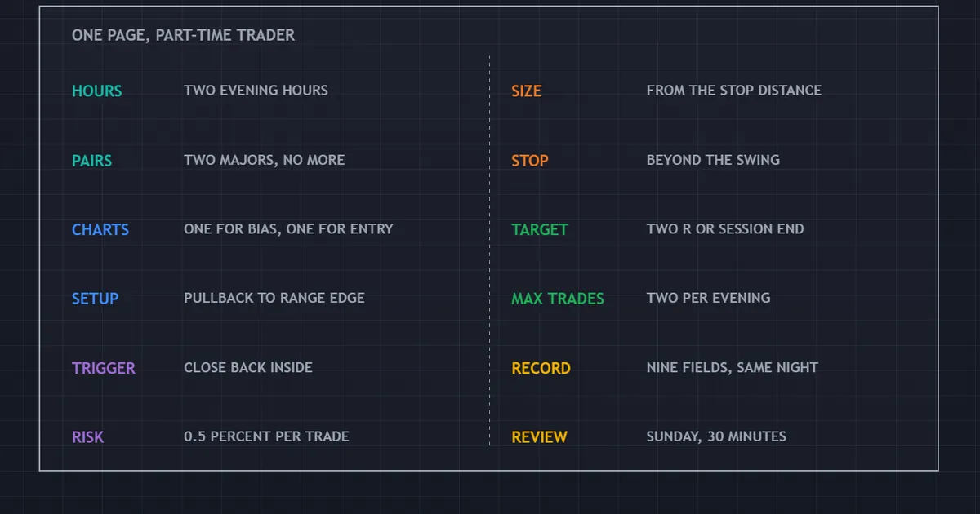Click the text Two Evening Hours
The width and height of the screenshot is (980, 514).
256,91
